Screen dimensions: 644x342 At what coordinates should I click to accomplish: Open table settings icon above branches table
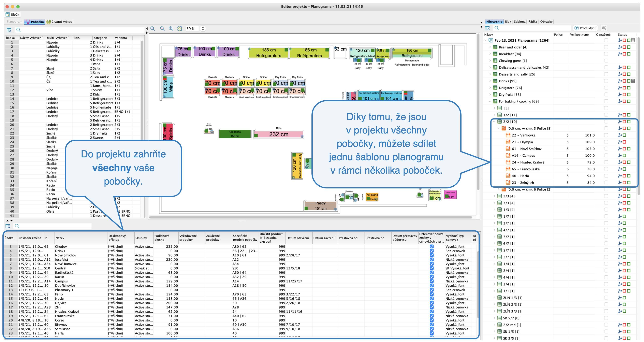(8, 226)
